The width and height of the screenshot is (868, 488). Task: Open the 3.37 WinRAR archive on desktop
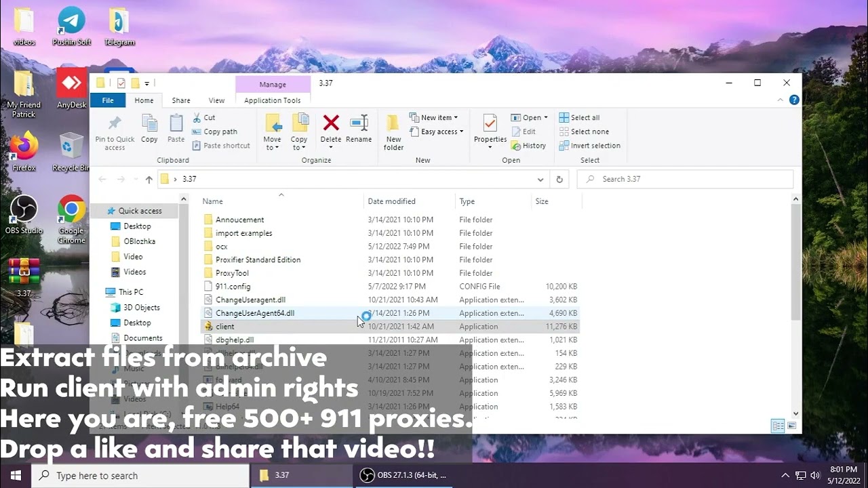(x=24, y=278)
